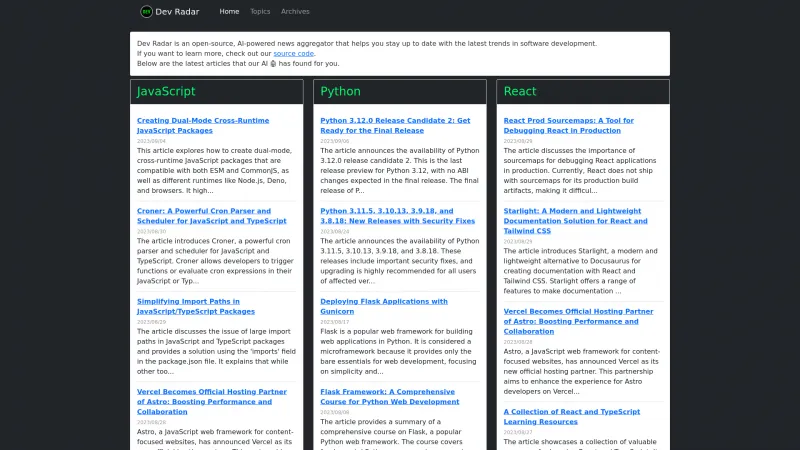The image size is (800, 450).
Task: Open the Python column heading
Action: point(340,91)
